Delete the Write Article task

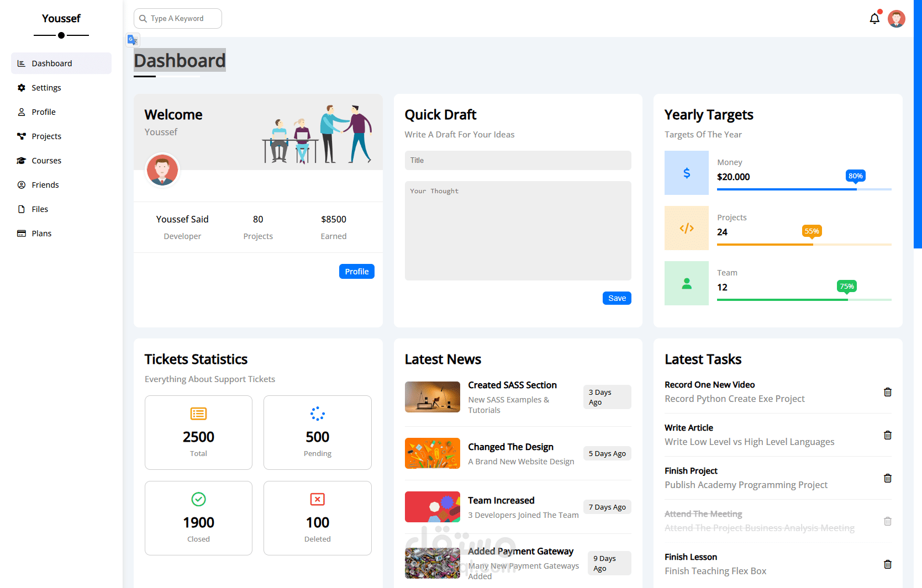point(888,435)
